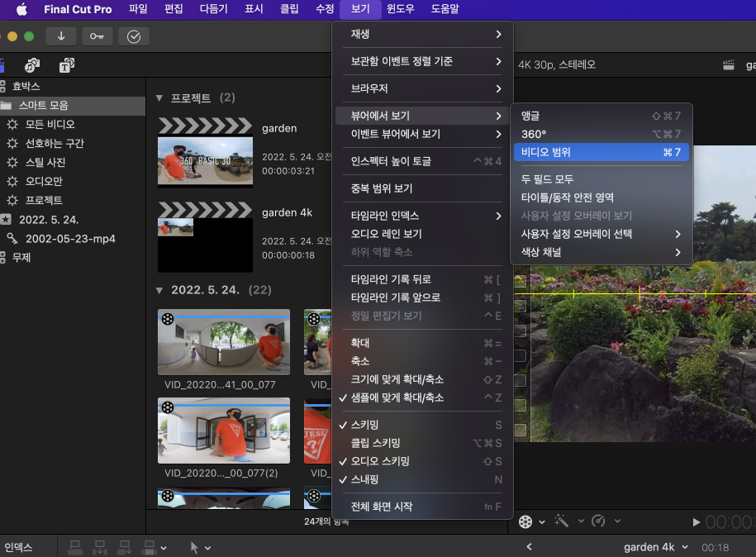Viewport: 756px width, 557px height.
Task: Open the 클립 menu
Action: coord(289,9)
